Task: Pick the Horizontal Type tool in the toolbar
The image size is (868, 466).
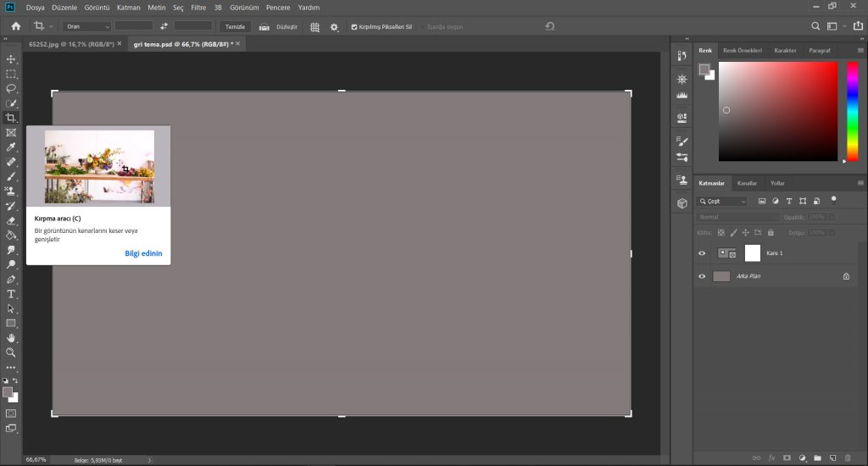Action: pos(11,294)
